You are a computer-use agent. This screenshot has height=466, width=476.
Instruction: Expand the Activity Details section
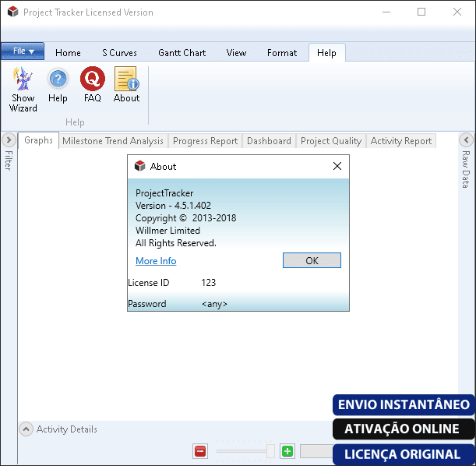[x=26, y=429]
